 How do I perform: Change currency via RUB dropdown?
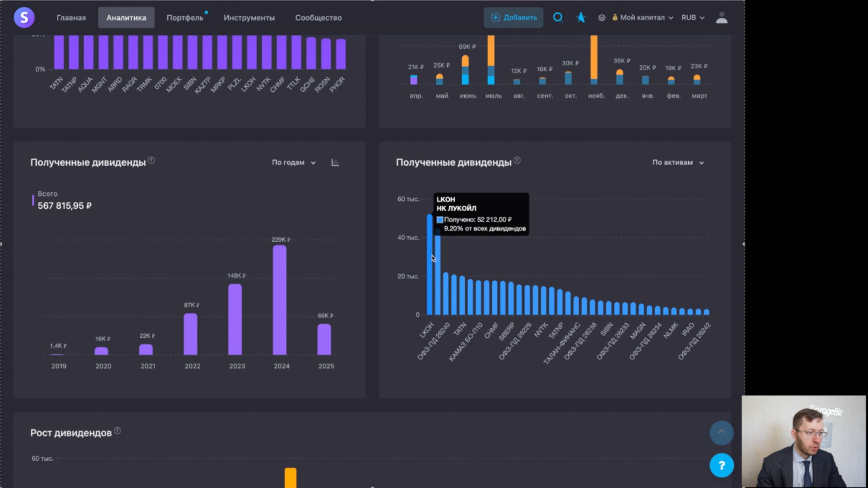coord(693,18)
